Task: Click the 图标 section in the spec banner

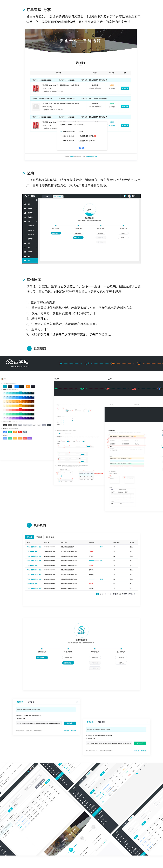Action: click(x=134, y=389)
